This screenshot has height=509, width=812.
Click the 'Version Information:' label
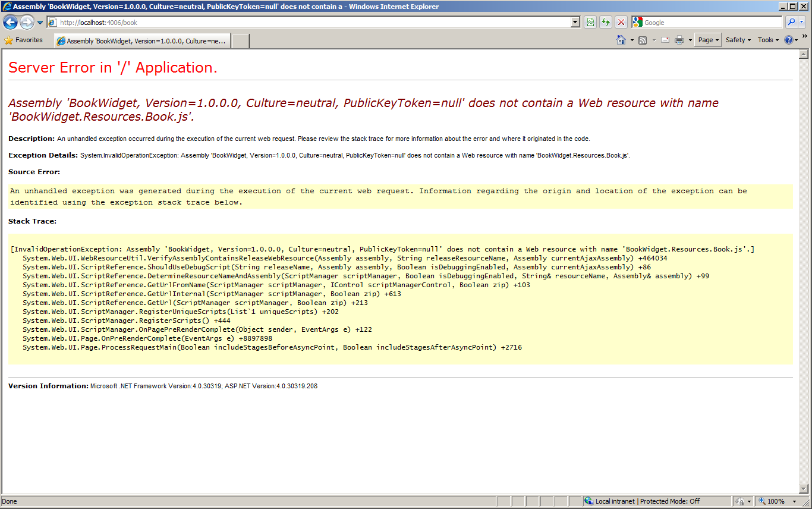click(x=48, y=386)
